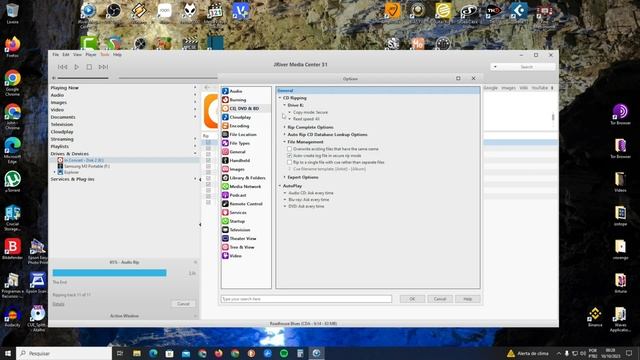Open the Player menu
This screenshot has height=360, width=640.
click(91, 54)
